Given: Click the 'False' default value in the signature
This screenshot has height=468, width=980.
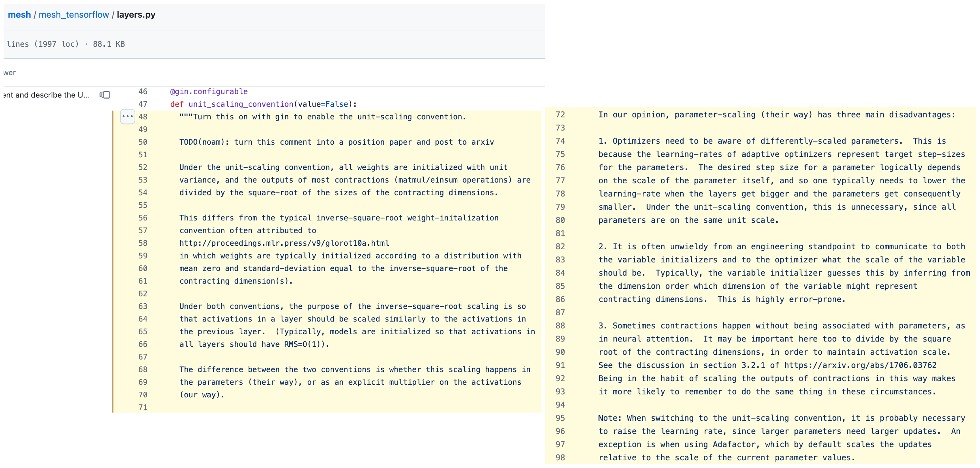Looking at the screenshot, I should [337, 104].
